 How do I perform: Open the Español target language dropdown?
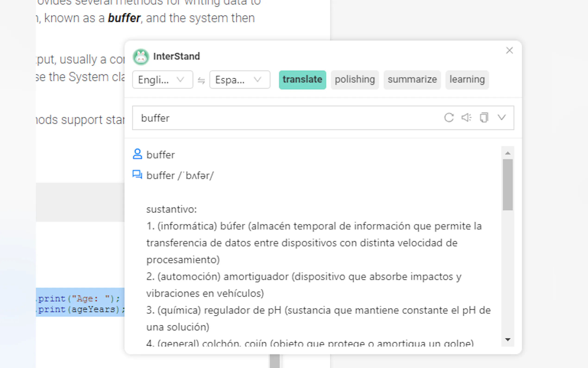[240, 79]
